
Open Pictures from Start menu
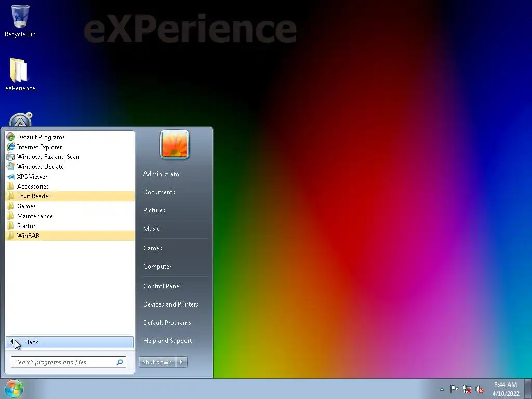[154, 210]
